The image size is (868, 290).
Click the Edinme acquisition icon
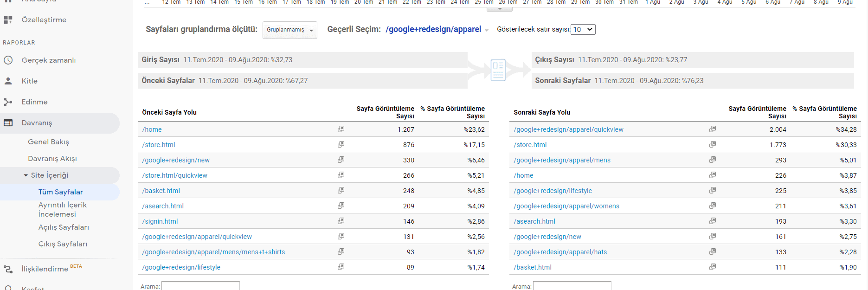[8, 102]
